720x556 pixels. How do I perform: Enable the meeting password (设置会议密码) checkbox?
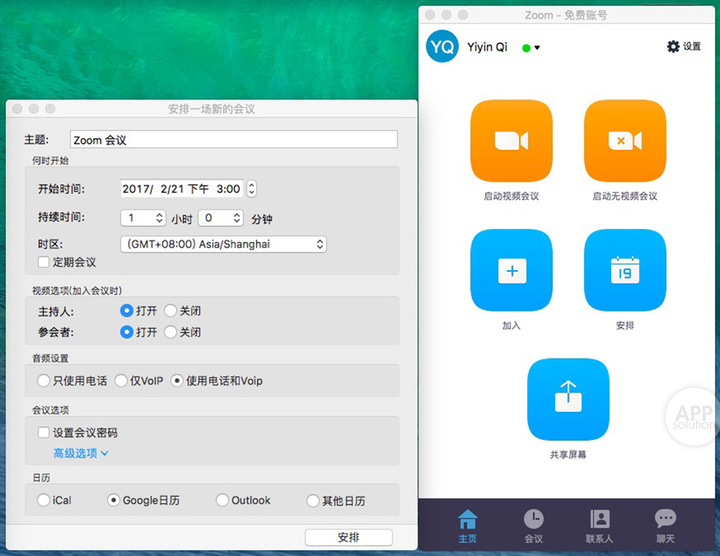point(44,432)
